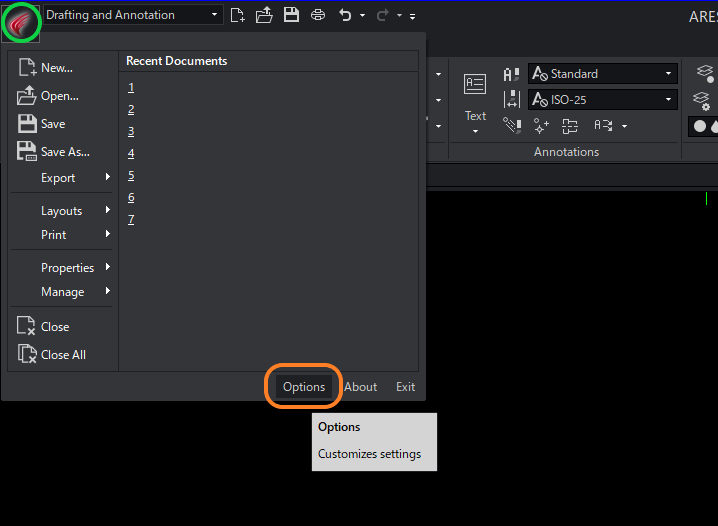Image resolution: width=718 pixels, height=526 pixels.
Task: Expand the Export submenu
Action: (62, 178)
